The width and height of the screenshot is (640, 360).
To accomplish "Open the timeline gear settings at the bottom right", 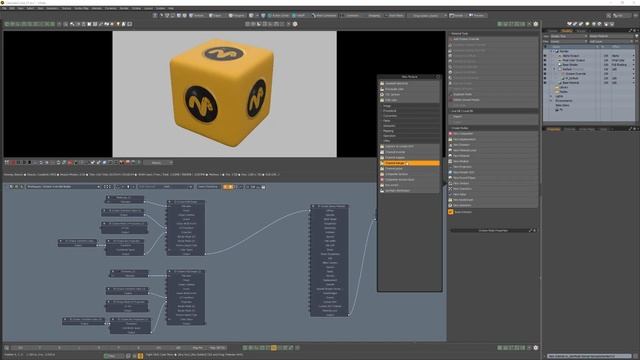I will 536,348.
